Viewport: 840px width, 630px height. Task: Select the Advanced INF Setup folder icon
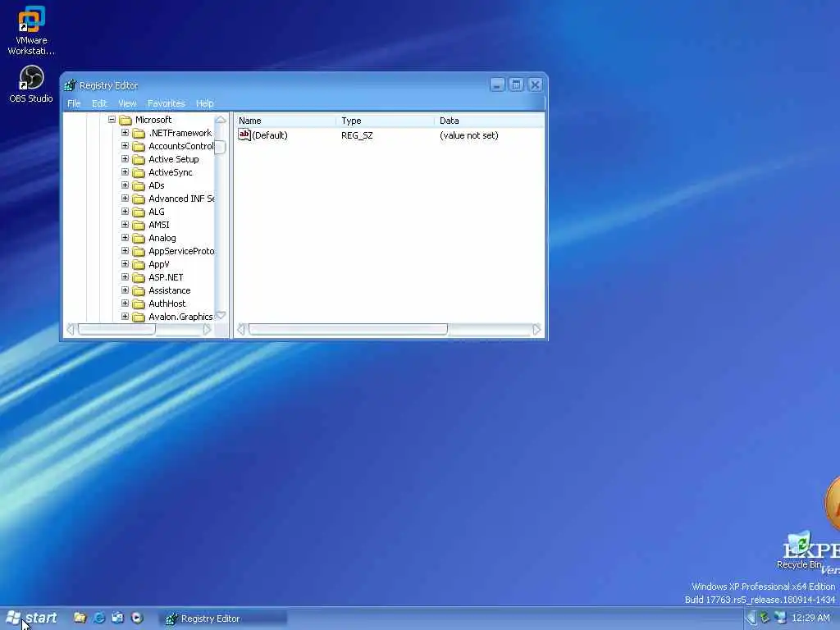click(x=139, y=199)
